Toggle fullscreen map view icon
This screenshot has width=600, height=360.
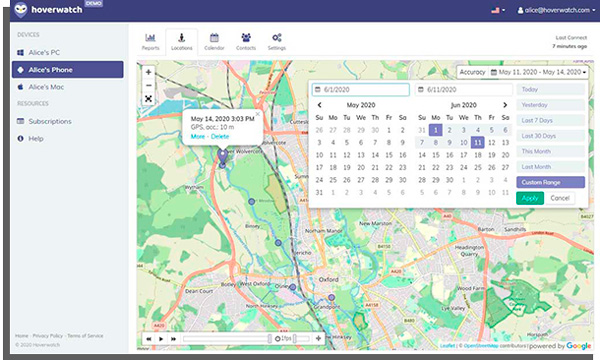(x=148, y=99)
